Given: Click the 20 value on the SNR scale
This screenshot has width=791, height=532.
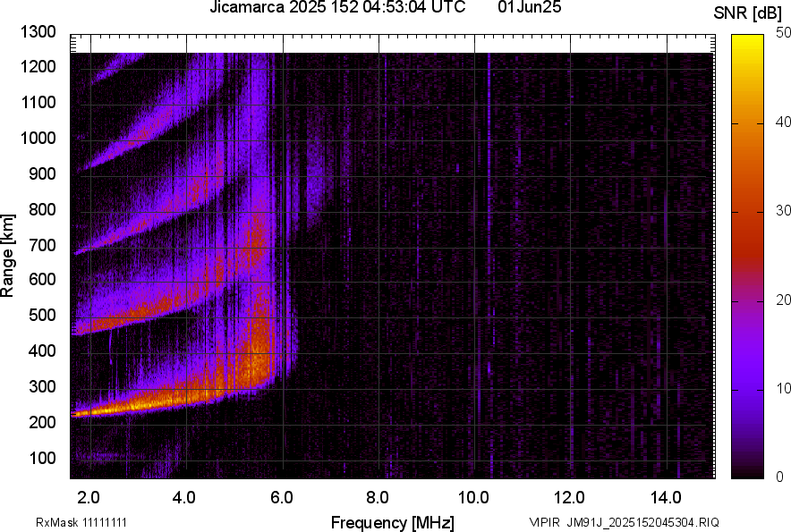Looking at the screenshot, I should pyautogui.click(x=783, y=300).
